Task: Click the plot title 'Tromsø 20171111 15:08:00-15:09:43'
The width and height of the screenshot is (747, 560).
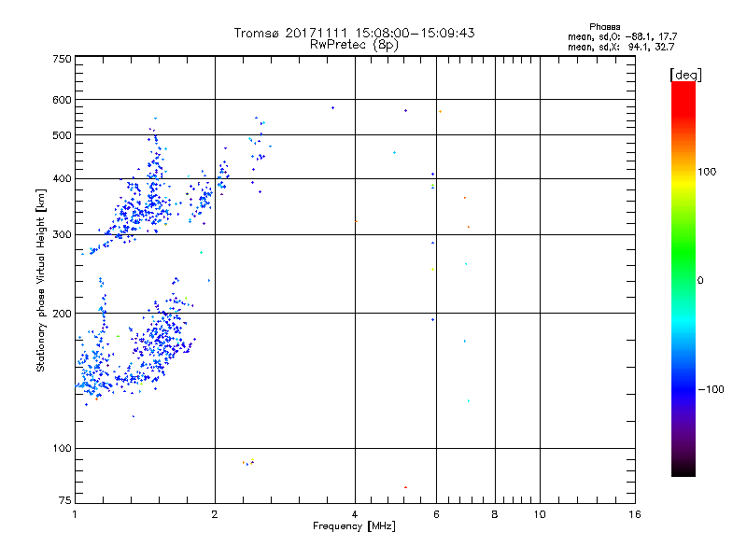Action: pyautogui.click(x=354, y=33)
